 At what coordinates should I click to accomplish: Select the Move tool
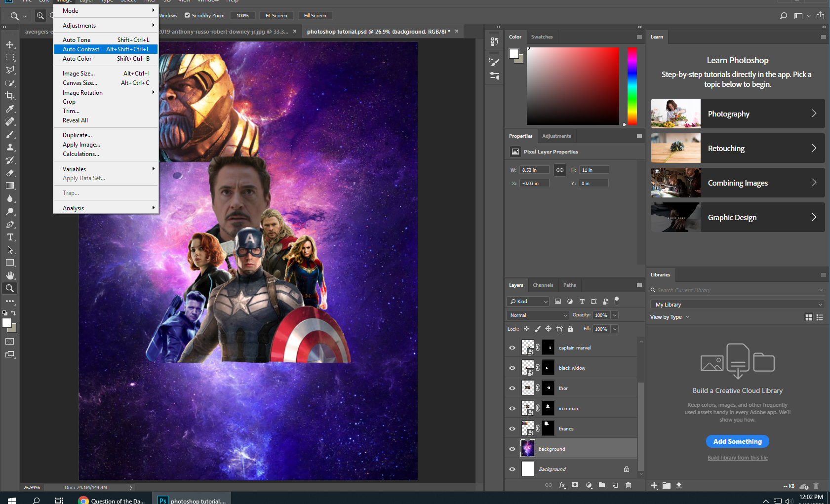(x=10, y=44)
